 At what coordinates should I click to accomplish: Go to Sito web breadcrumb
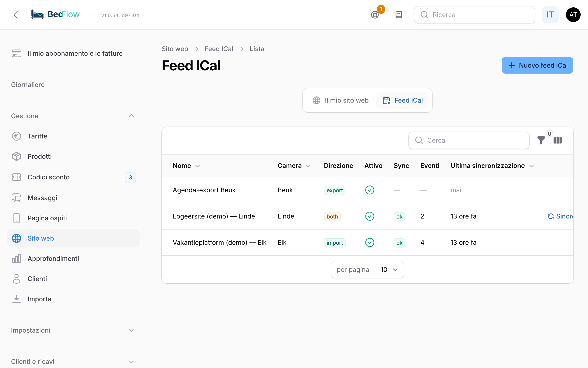point(175,49)
